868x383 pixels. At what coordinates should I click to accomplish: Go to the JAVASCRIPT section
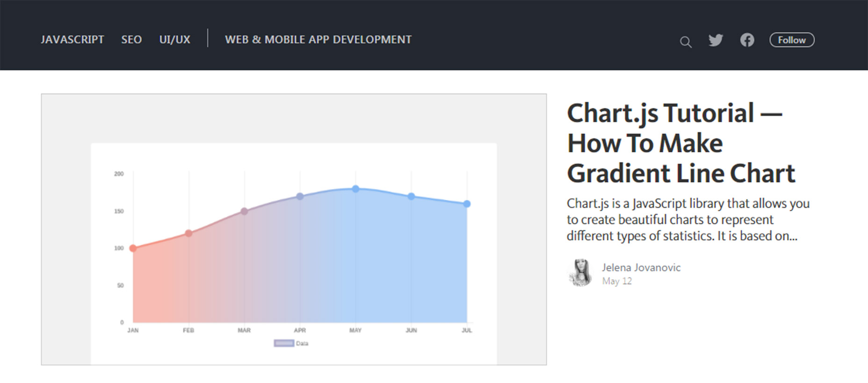72,40
